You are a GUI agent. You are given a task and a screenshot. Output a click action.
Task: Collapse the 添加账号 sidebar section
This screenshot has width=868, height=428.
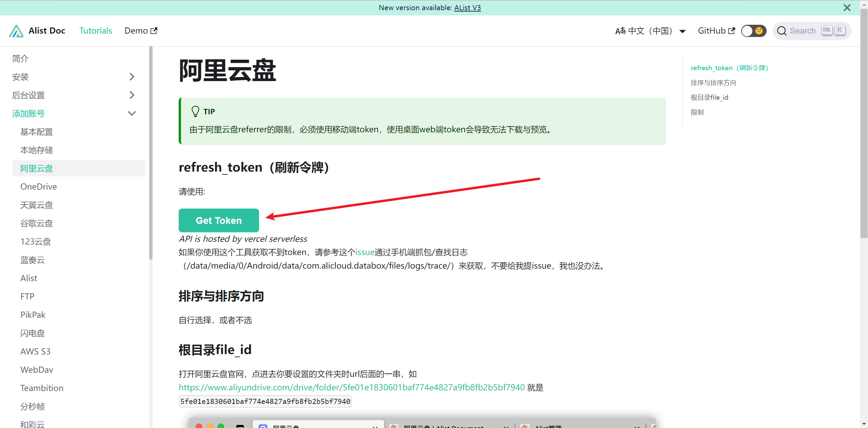coord(132,113)
